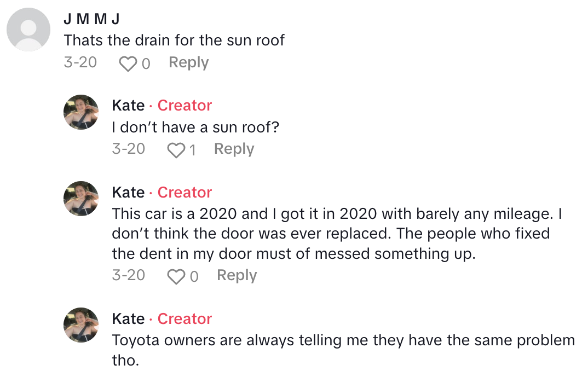
Task: Open J M M J's default profile avatar
Action: coord(28,30)
